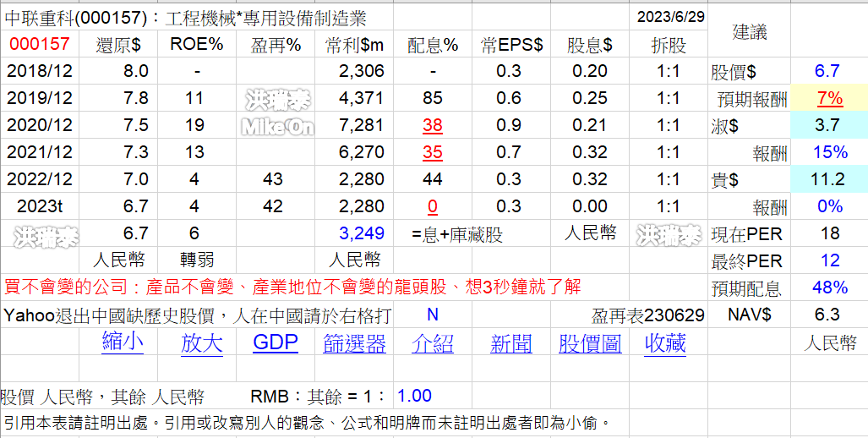Select the red underlined 配息 value 35
Screen dimensions: 868x438
click(x=433, y=153)
